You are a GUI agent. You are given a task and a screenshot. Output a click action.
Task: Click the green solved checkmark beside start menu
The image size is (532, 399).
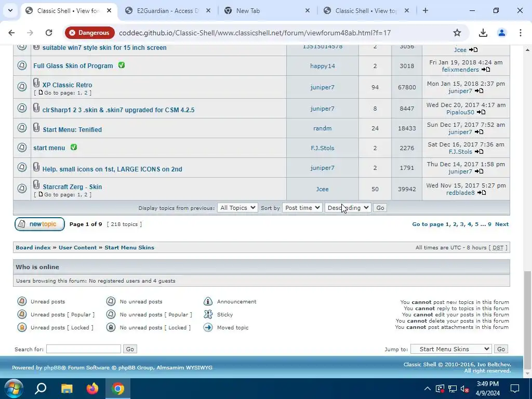pos(74,147)
